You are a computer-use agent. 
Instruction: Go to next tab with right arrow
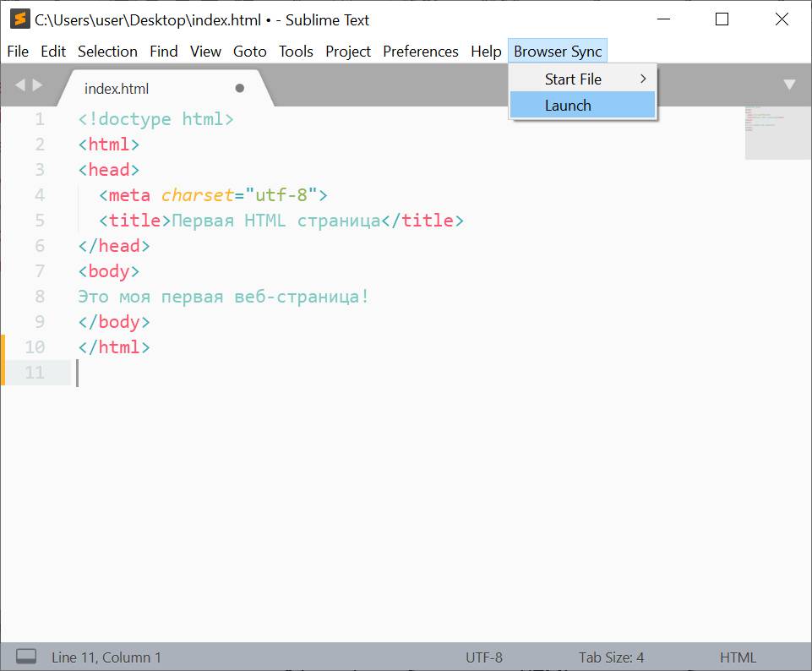pyautogui.click(x=36, y=85)
